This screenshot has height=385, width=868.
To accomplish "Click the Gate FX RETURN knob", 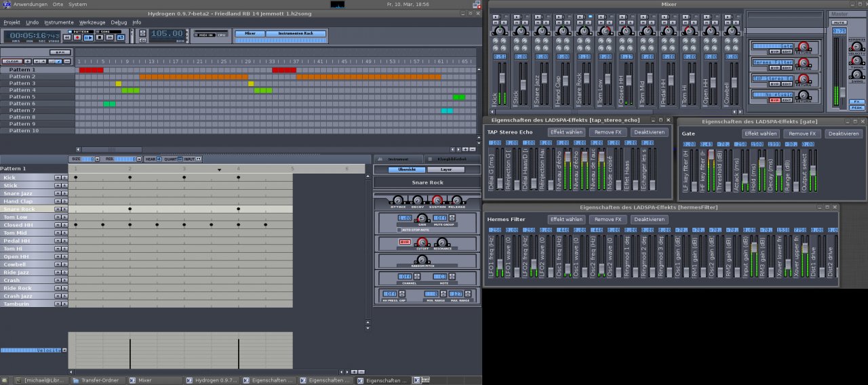I will [x=804, y=47].
